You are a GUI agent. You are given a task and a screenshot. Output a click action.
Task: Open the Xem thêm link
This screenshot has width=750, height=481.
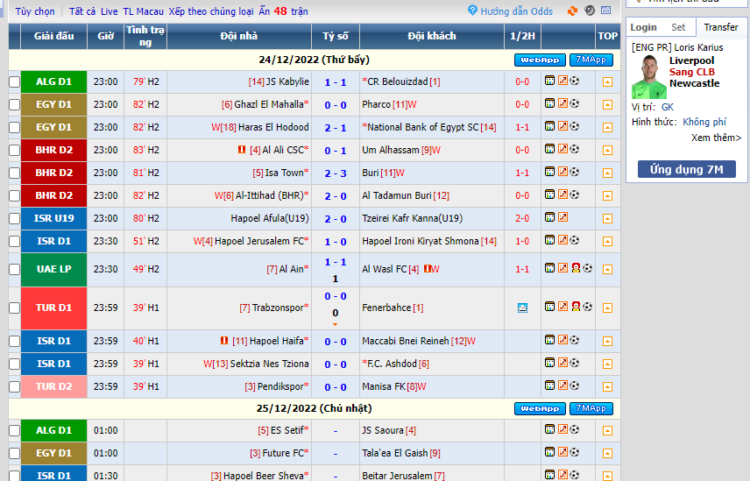click(716, 137)
